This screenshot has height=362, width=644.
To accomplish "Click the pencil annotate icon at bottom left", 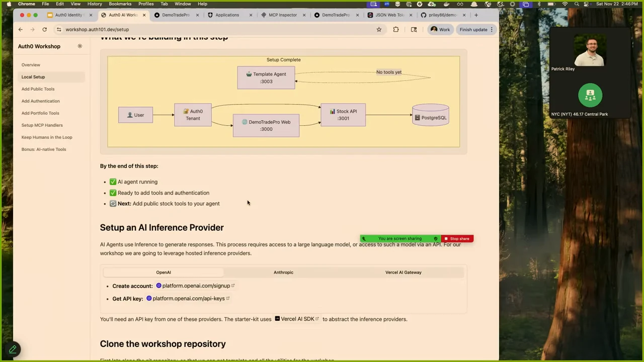I will point(13,349).
